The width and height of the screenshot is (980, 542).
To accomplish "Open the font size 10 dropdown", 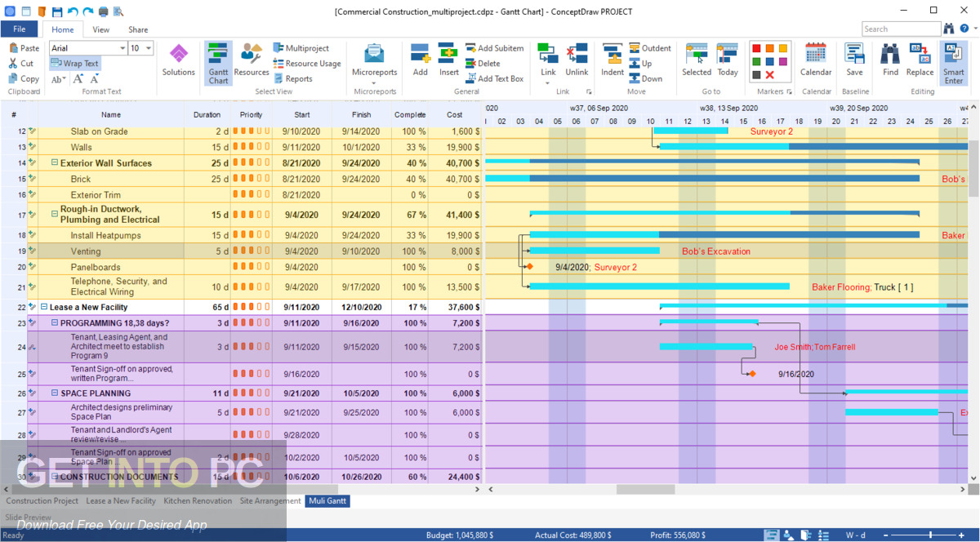I will point(149,48).
